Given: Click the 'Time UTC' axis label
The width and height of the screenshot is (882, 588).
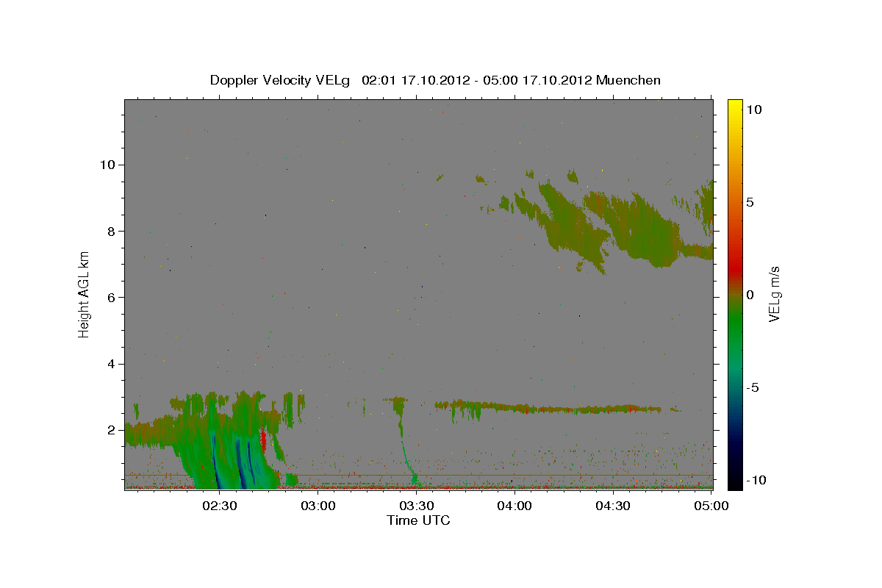Looking at the screenshot, I should point(418,520).
